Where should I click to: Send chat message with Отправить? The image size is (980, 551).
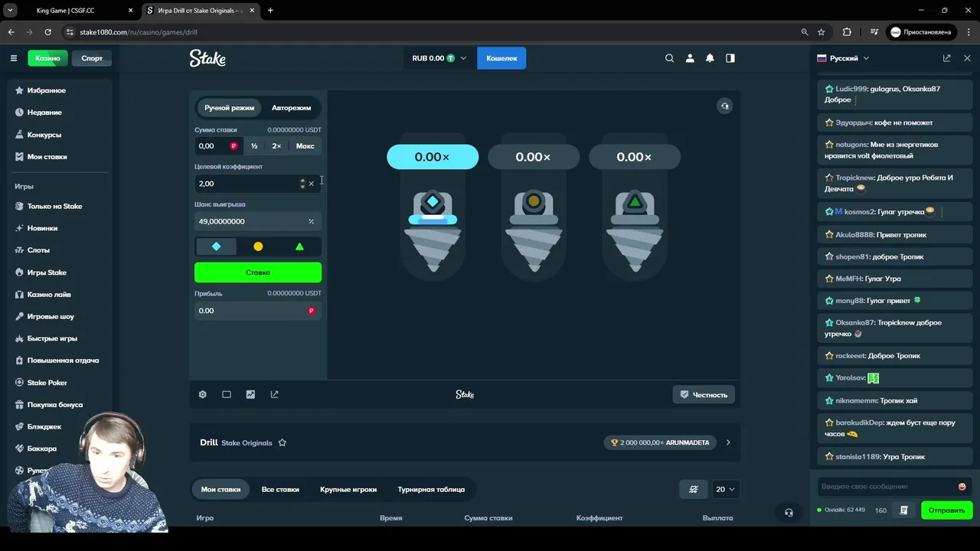coord(947,510)
